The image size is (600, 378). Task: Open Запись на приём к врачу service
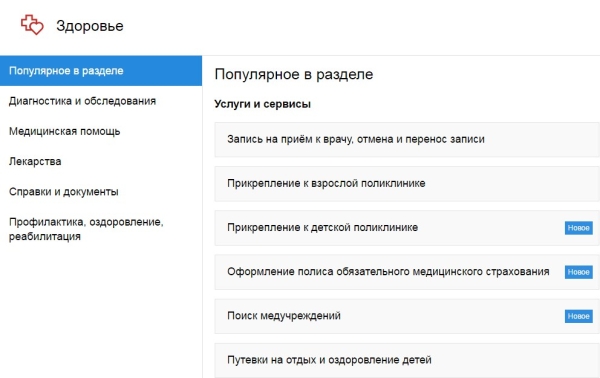407,140
